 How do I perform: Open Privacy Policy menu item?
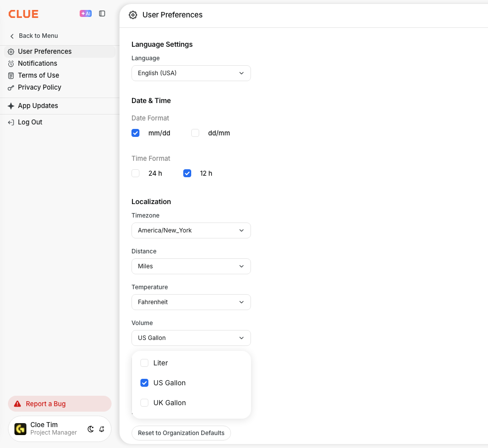59,88
